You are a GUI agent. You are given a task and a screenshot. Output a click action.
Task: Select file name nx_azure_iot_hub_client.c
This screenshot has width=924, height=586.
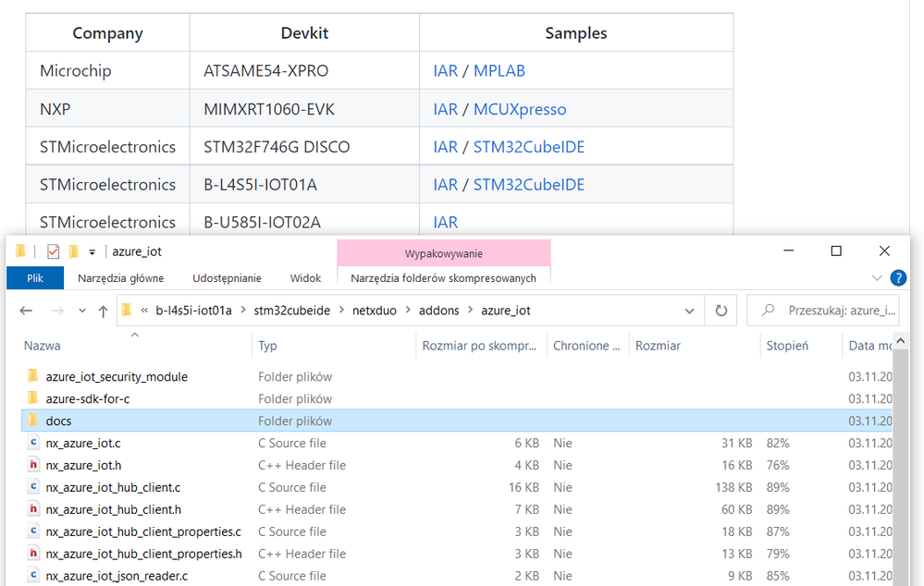(x=113, y=488)
